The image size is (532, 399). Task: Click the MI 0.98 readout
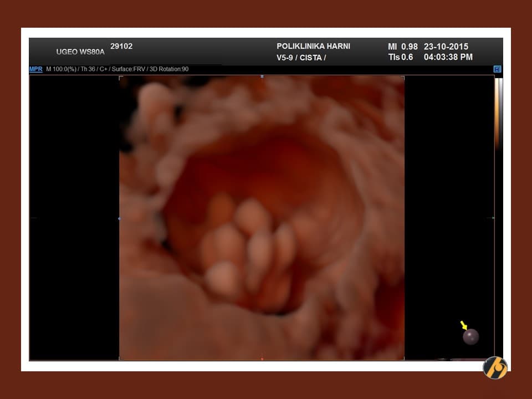coord(402,47)
